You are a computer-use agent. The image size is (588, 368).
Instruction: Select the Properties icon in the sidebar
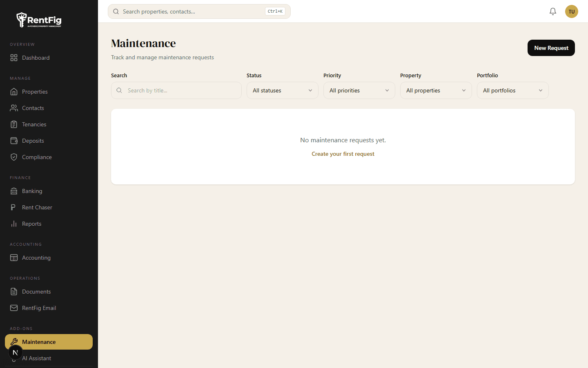(x=13, y=92)
